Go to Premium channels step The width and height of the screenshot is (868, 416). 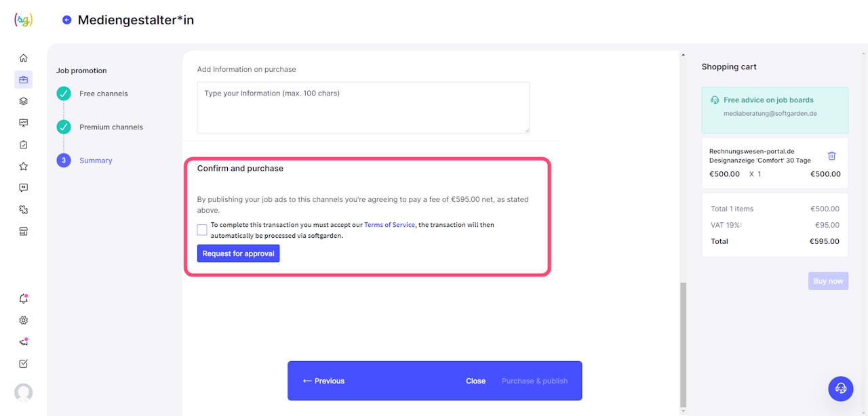[111, 127]
